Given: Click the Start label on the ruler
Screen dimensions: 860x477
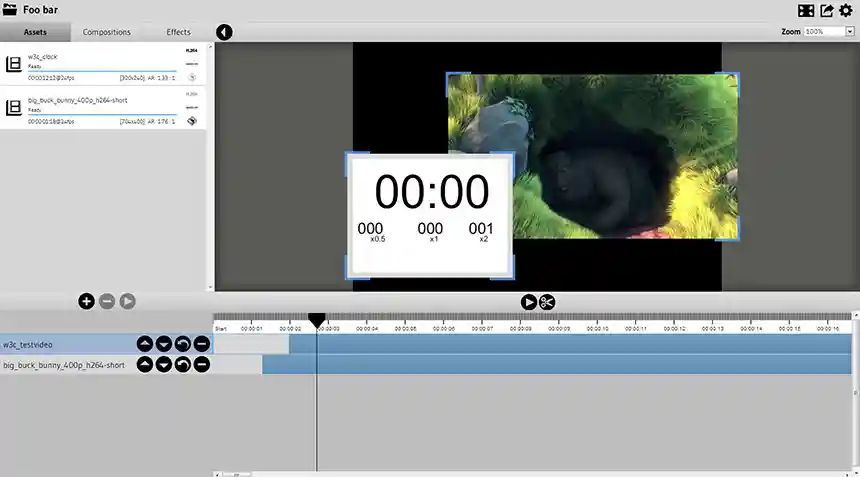Looking at the screenshot, I should coord(221,329).
